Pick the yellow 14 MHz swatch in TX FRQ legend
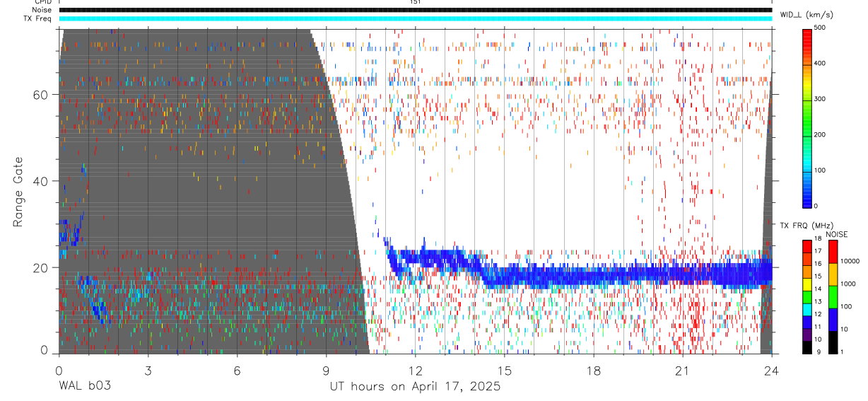This screenshot has height=401, width=868. 807,283
